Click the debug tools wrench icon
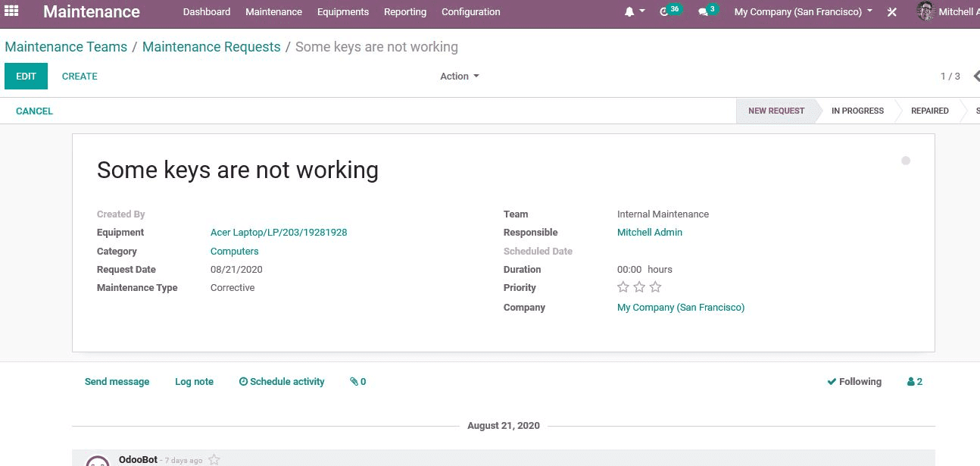 (x=892, y=12)
